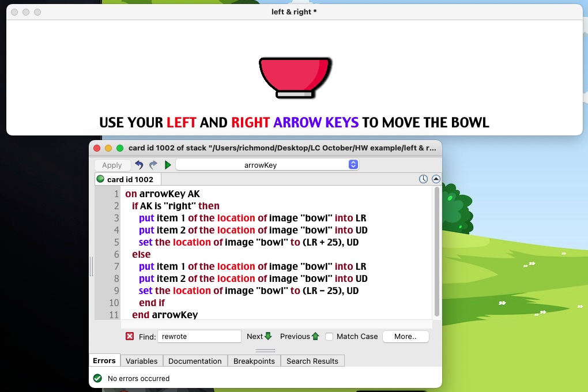
Task: Click the line setting location to (LR – 25)
Action: 248,291
